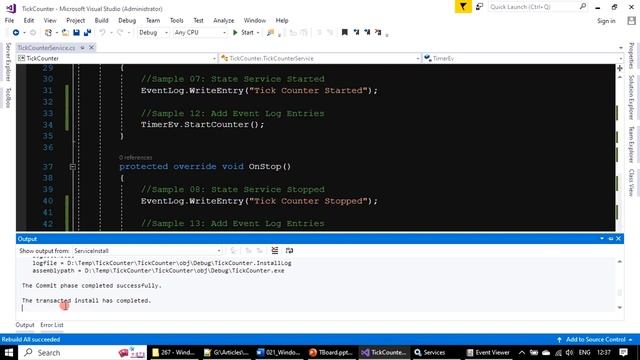Screen dimensions: 640x360
Task: Switch to the Output tab at bottom
Action: (x=25, y=325)
